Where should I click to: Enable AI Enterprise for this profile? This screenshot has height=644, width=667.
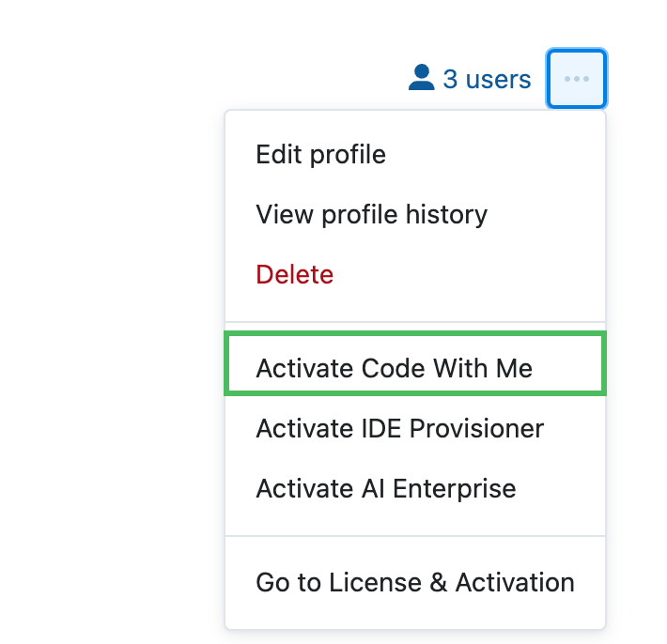click(x=385, y=489)
